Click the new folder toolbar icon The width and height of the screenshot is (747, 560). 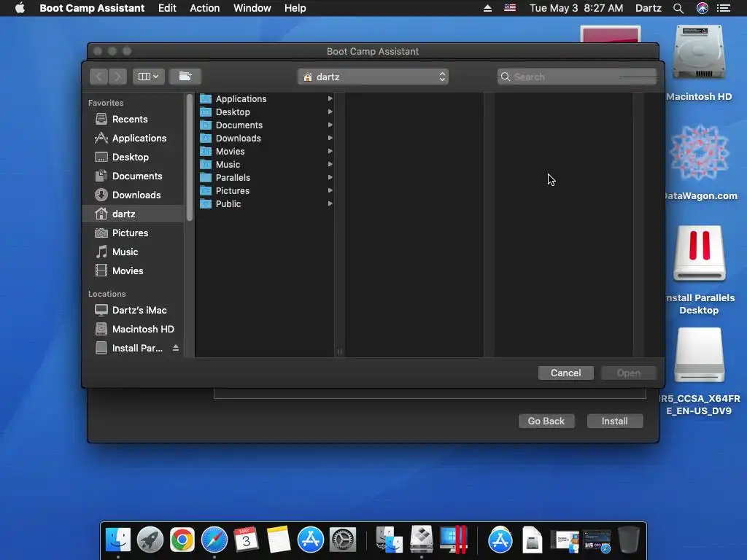click(185, 76)
